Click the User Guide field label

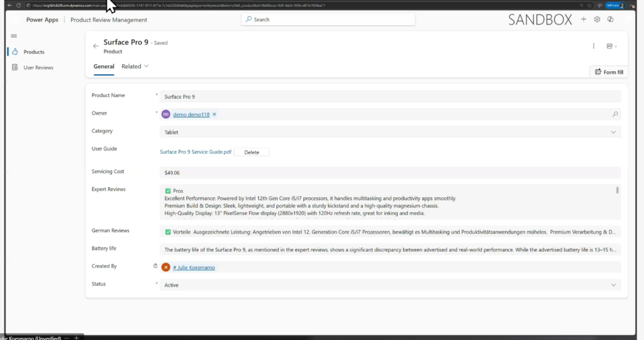[x=104, y=149]
